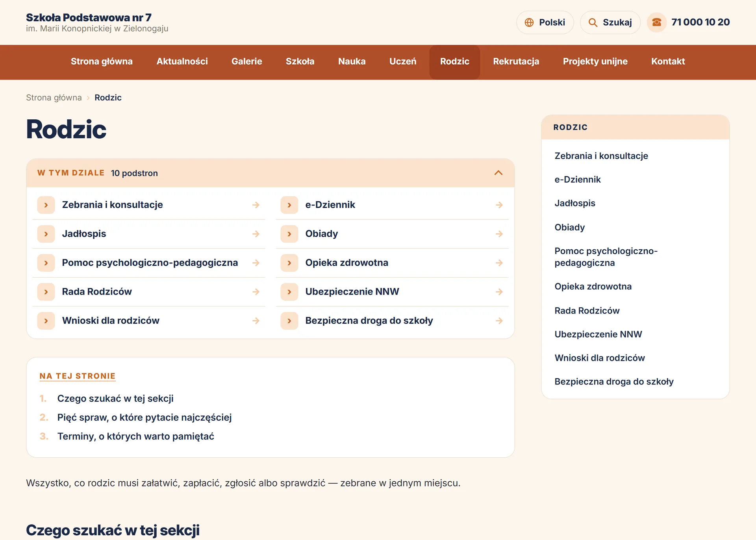Click chevron icon beside Obiady card

289,234
